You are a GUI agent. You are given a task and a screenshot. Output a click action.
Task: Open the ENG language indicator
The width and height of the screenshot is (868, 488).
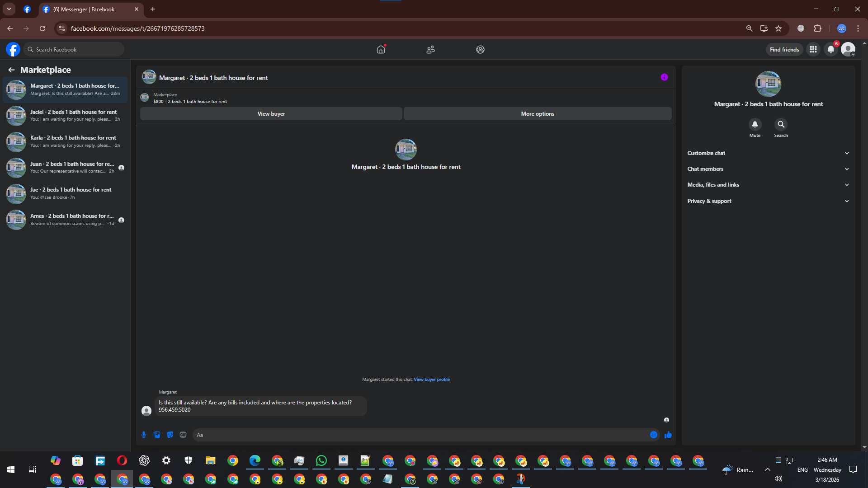click(x=802, y=470)
